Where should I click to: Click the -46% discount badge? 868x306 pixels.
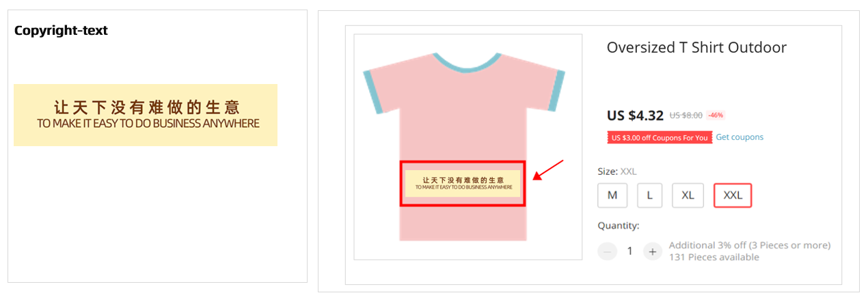(x=716, y=115)
